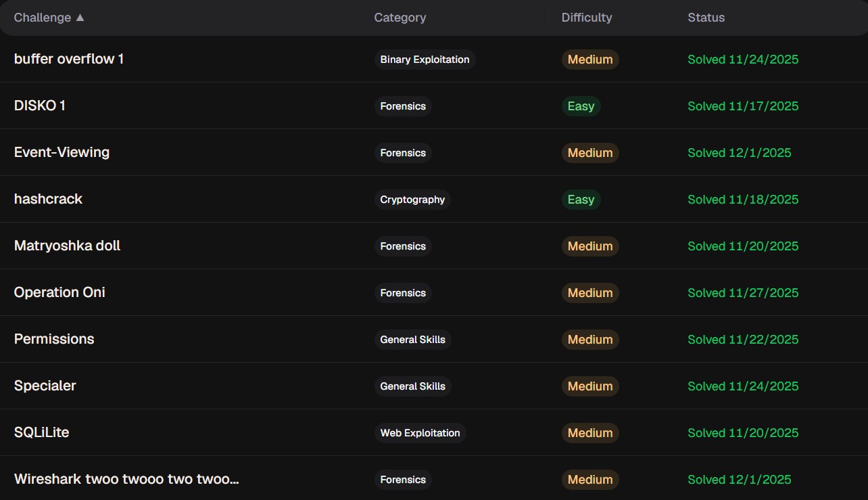Click the Binary Exploitation category tag

point(425,60)
